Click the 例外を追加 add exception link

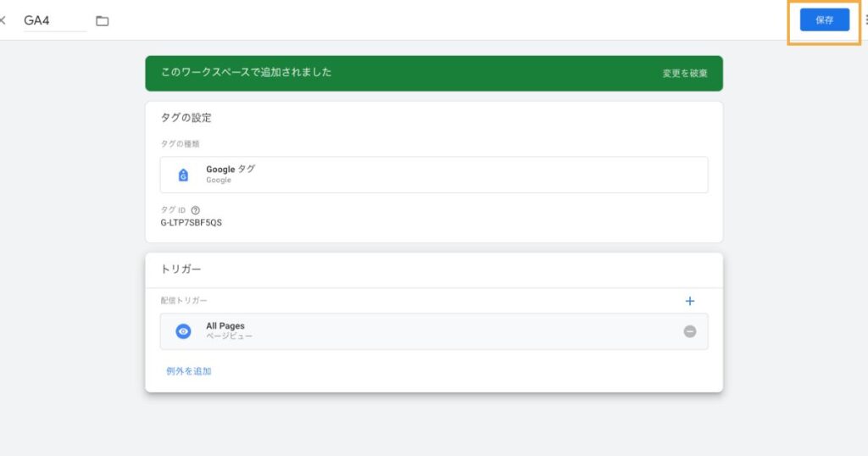pos(189,371)
